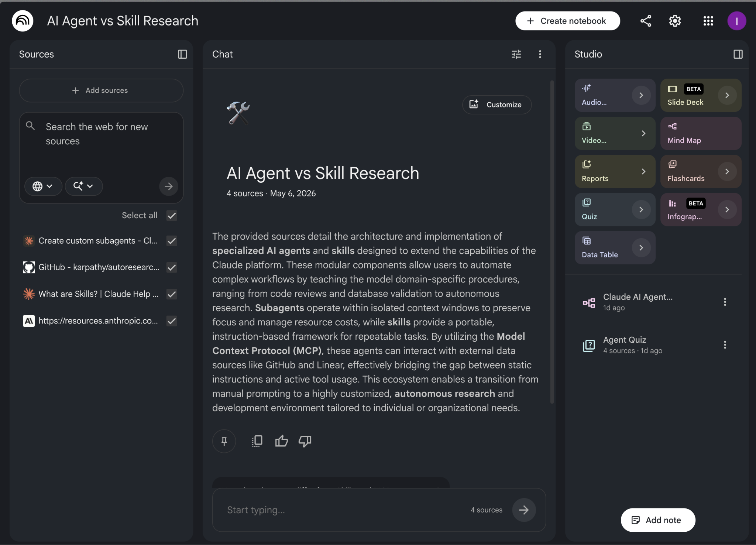Copy the summary response
The height and width of the screenshot is (545, 756).
(257, 441)
